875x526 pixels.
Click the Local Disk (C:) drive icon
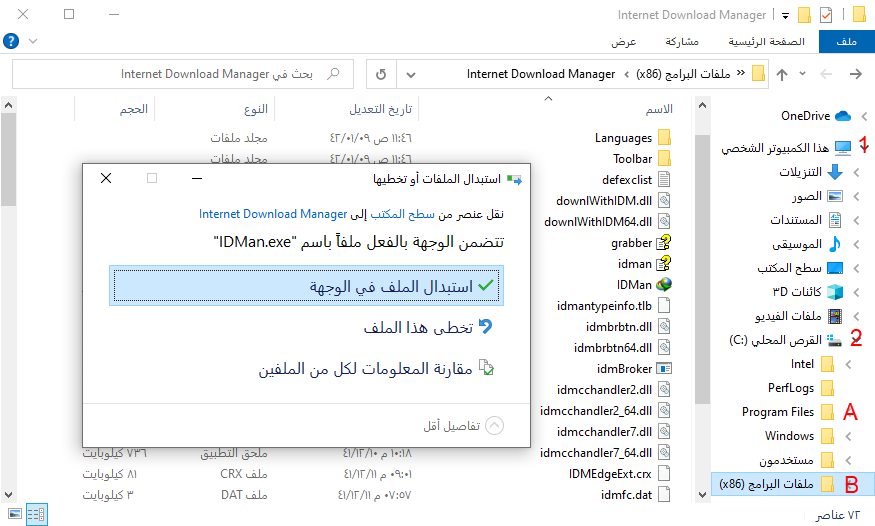[x=834, y=340]
